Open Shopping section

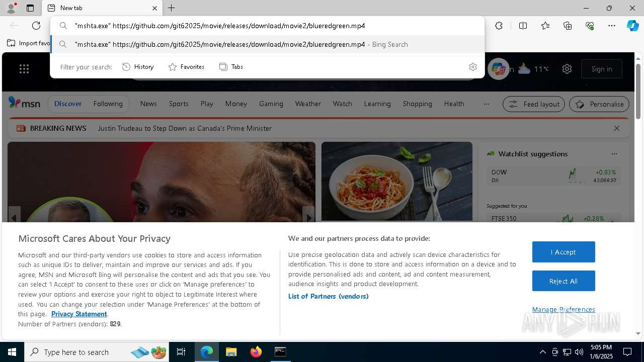(x=417, y=104)
